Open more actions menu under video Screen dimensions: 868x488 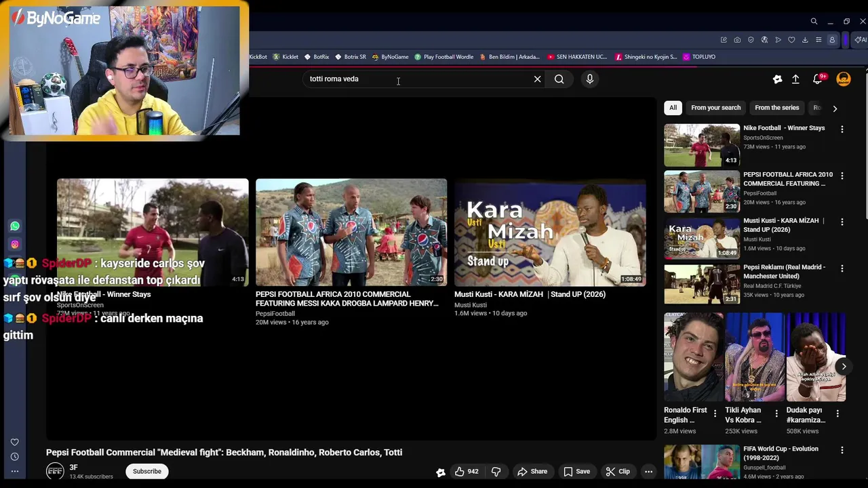coord(648,472)
